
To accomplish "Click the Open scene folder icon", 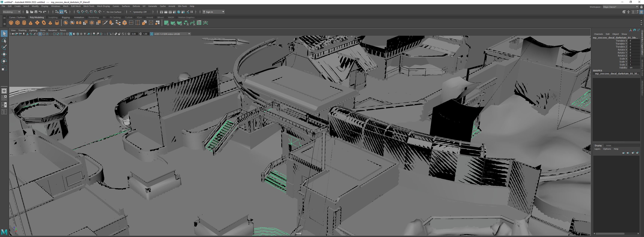I will [x=31, y=12].
